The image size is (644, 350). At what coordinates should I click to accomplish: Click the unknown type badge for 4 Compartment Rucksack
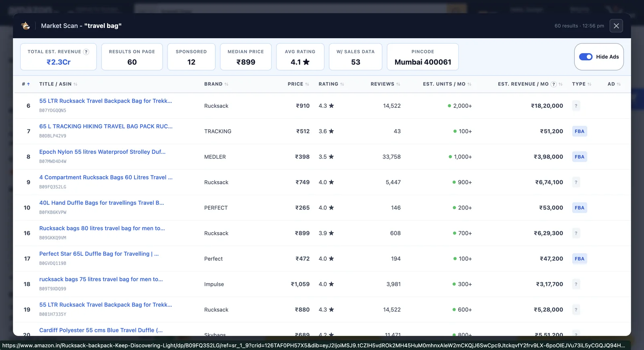pyautogui.click(x=576, y=182)
